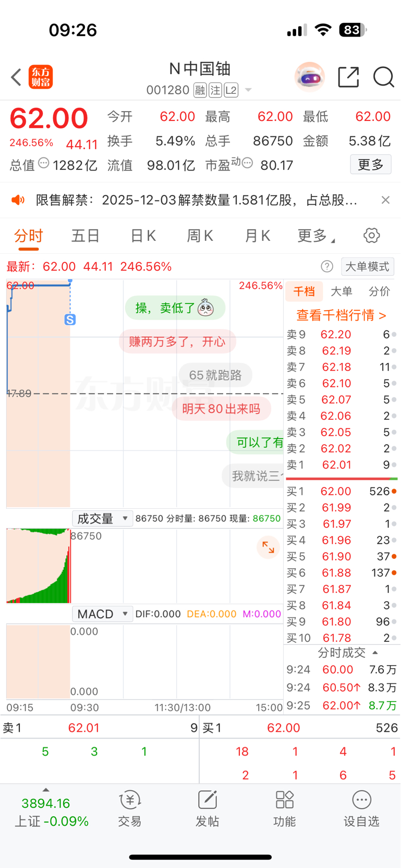The width and height of the screenshot is (401, 868).
Task: Open the robot assistant avatar
Action: pyautogui.click(x=310, y=77)
